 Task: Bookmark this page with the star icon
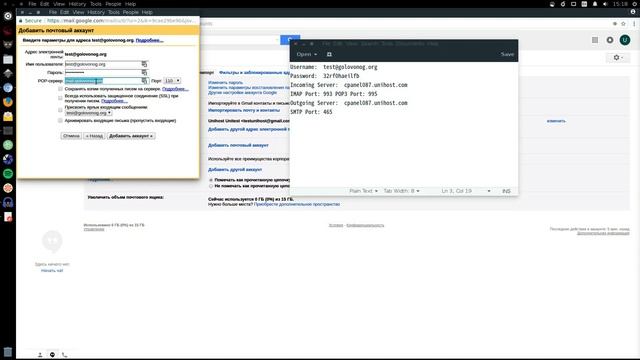tap(623, 24)
